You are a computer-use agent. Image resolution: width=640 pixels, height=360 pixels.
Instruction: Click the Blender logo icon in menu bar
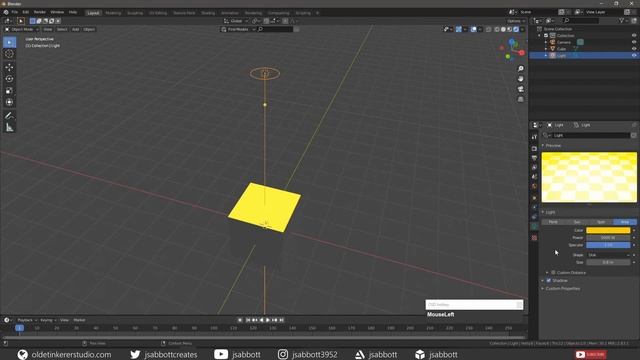tap(6, 12)
